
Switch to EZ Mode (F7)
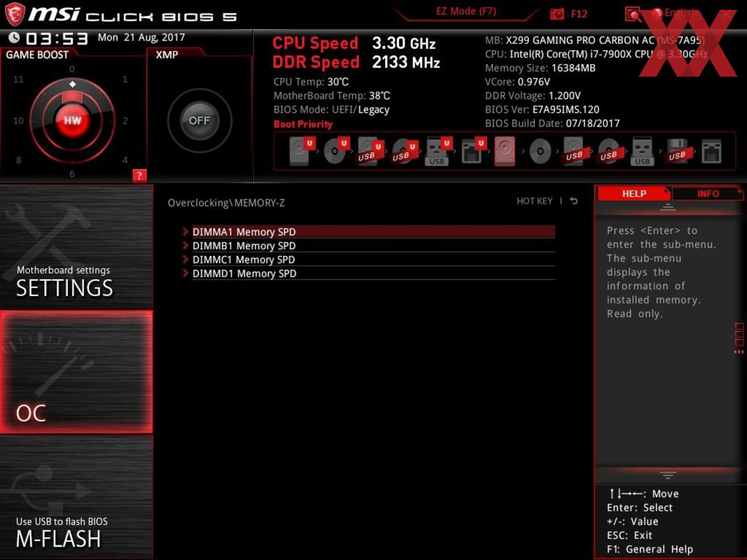466,11
